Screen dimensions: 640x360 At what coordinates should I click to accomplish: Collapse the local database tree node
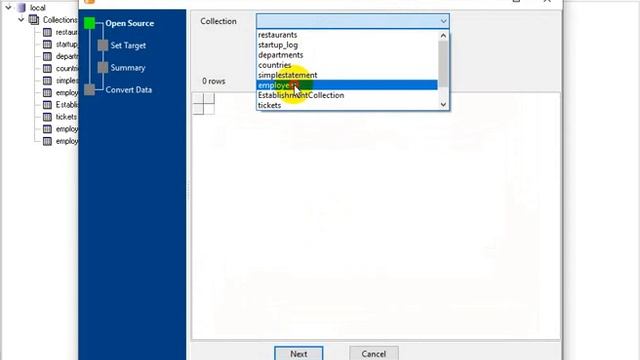click(8, 7)
